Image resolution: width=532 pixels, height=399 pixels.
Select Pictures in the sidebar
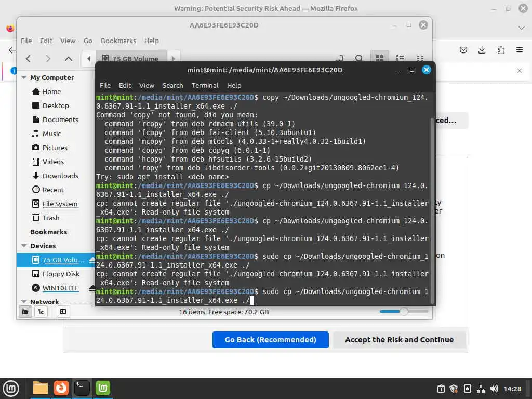[55, 148]
